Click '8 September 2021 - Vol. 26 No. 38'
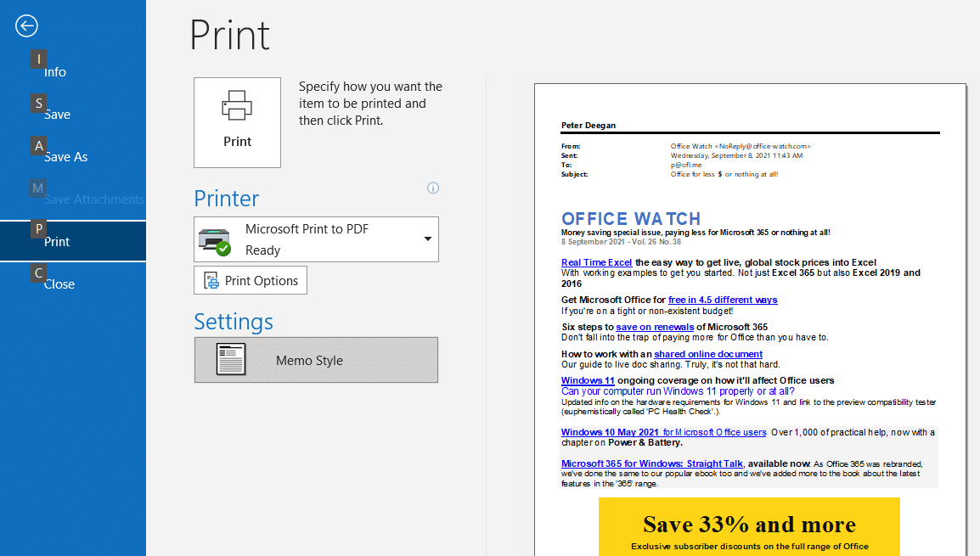 (x=621, y=242)
